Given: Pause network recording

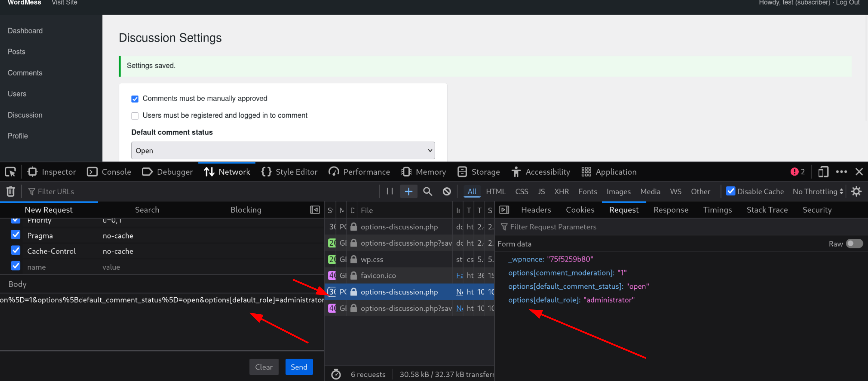Looking at the screenshot, I should pos(390,191).
